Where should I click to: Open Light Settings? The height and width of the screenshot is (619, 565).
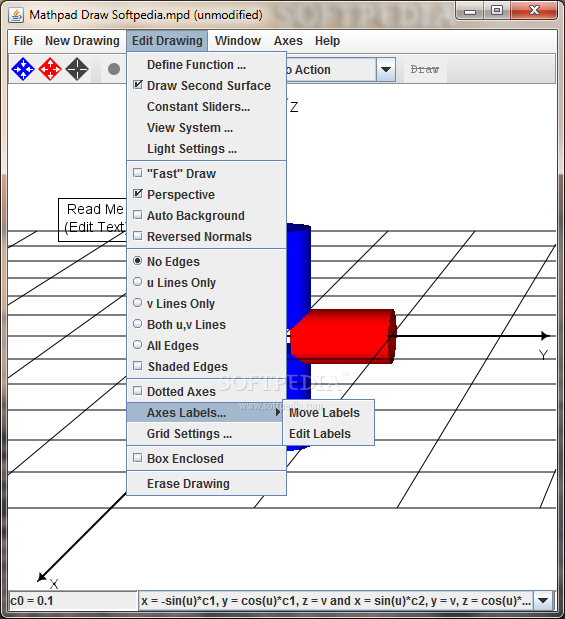click(206, 148)
